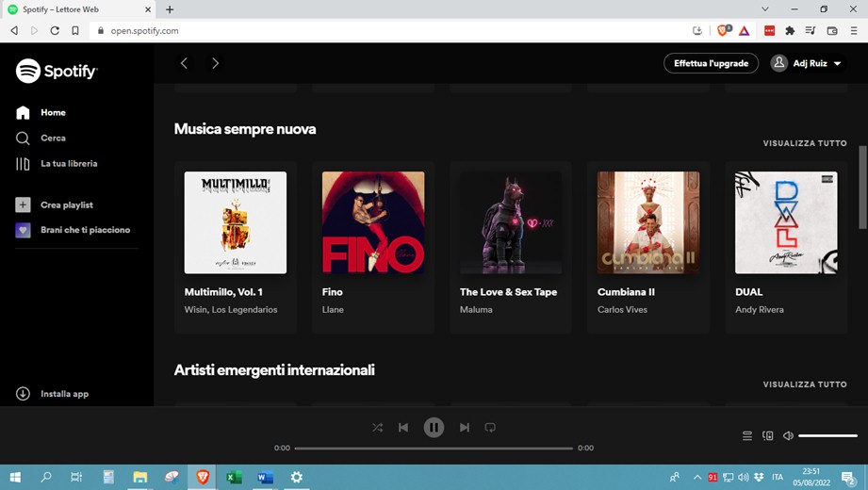Click Visualizza tutto for Artisti emergenti internazionali
The image size is (868, 490).
pos(805,384)
